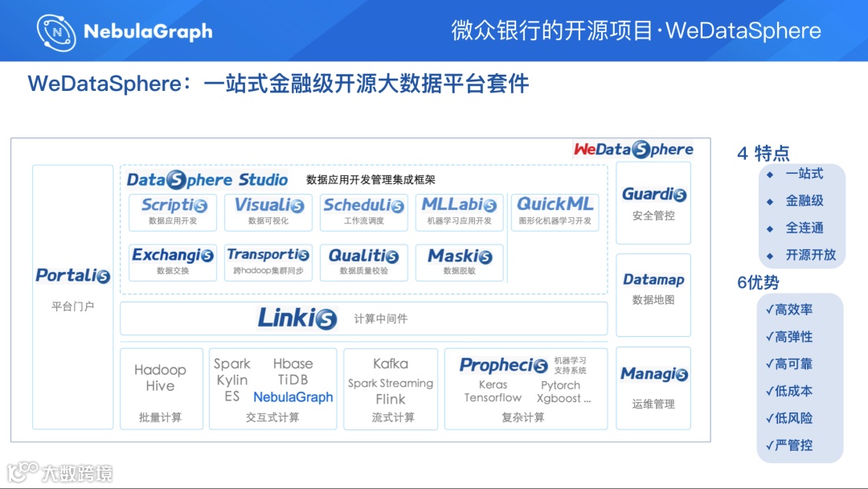868x489 pixels.
Task: Click the 低成本 checkmark item
Action: tap(789, 391)
